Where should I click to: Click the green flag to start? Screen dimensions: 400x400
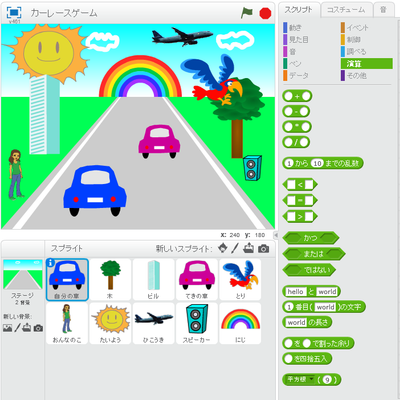pos(246,13)
